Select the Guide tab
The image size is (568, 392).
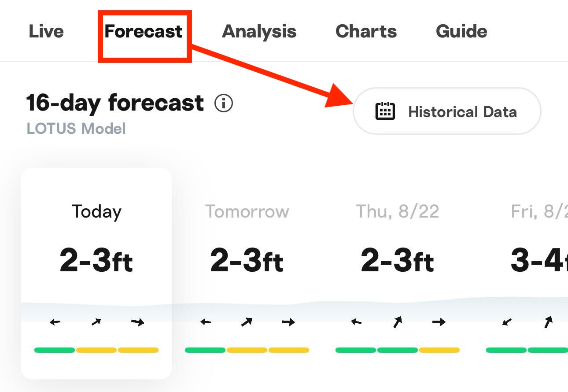(461, 31)
